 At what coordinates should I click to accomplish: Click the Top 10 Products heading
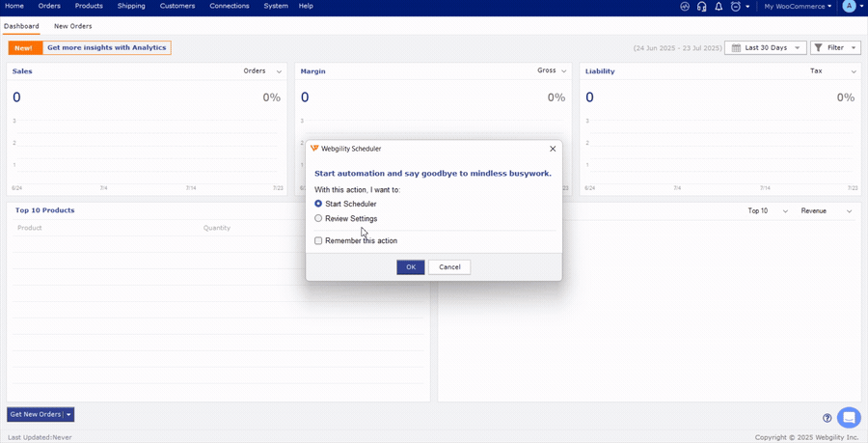44,210
